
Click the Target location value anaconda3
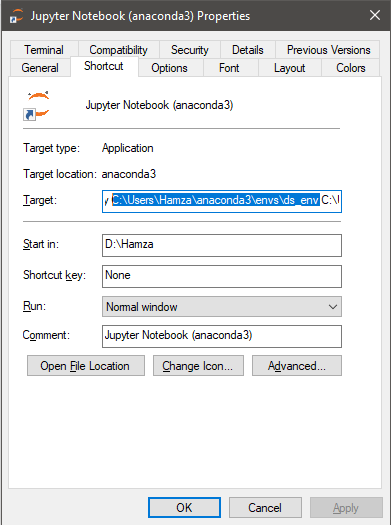click(129, 174)
